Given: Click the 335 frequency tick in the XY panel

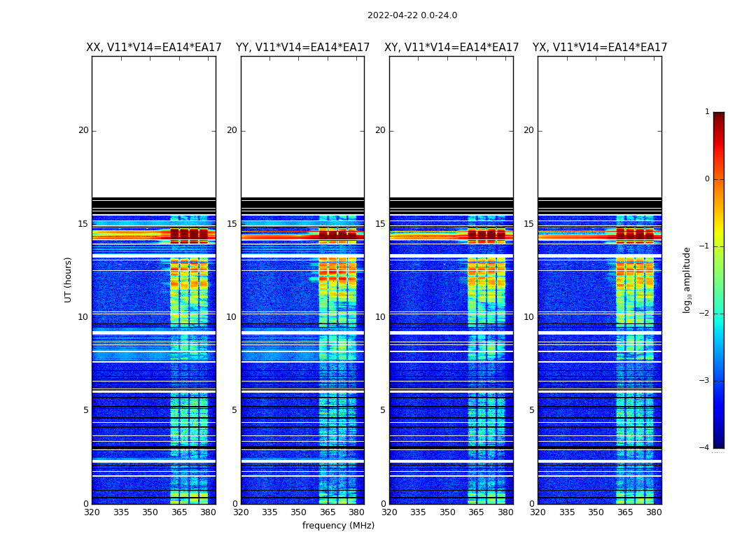Looking at the screenshot, I should (x=418, y=512).
